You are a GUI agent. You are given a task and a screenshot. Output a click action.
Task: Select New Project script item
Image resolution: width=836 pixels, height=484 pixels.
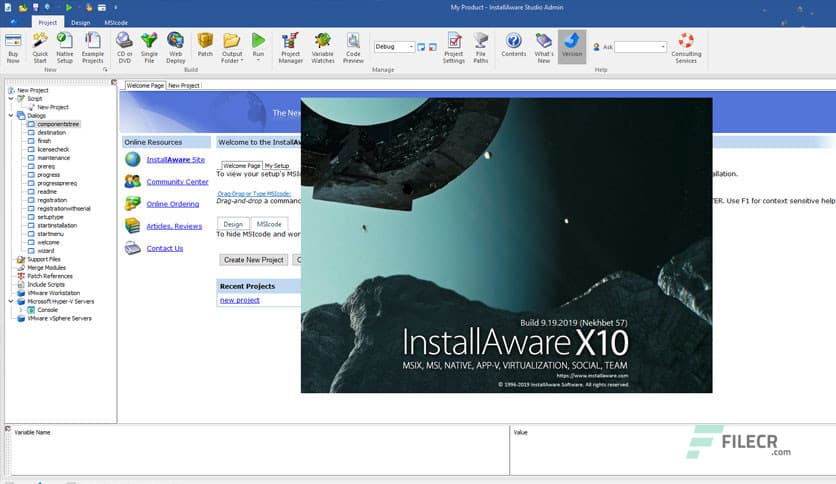click(53, 107)
